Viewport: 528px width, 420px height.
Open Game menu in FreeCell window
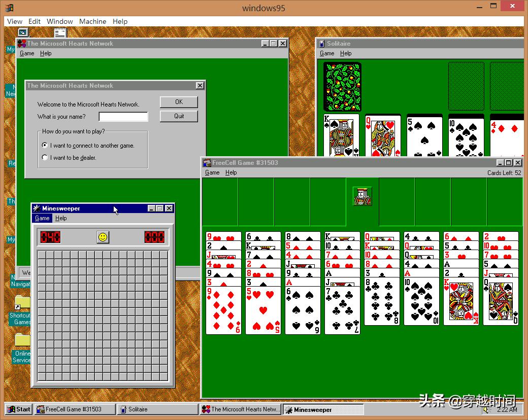click(x=212, y=172)
